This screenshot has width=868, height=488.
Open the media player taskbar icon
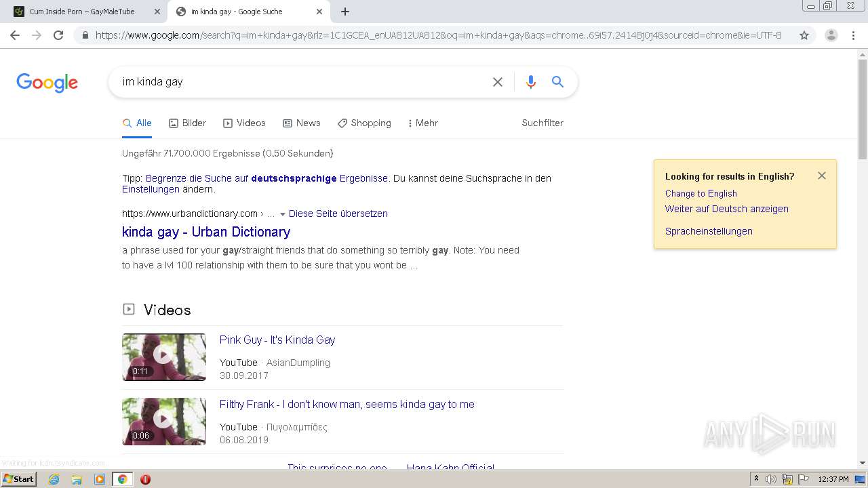pyautogui.click(x=100, y=479)
